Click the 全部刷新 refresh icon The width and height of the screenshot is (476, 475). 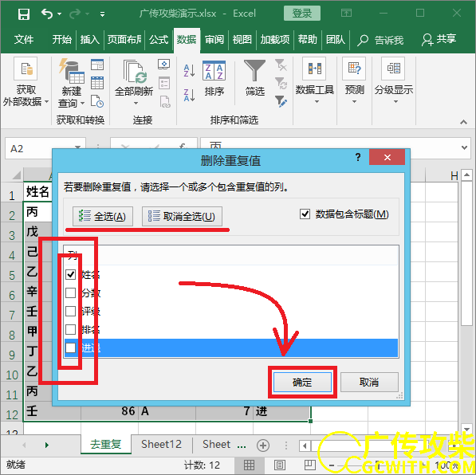[134, 72]
